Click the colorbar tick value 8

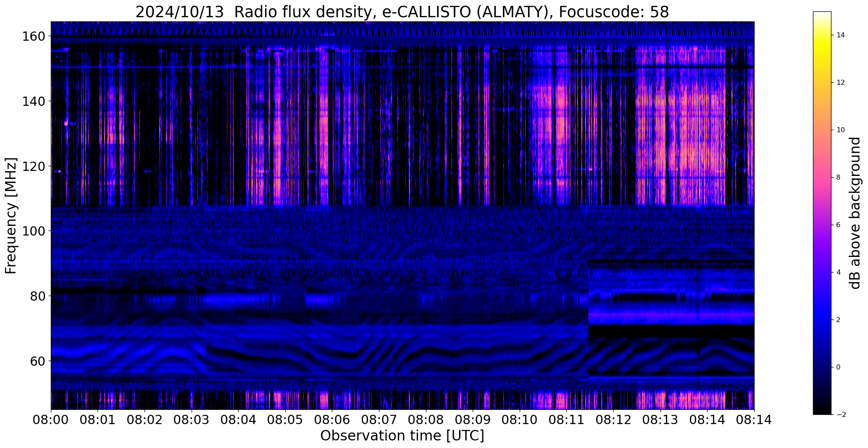tap(838, 178)
